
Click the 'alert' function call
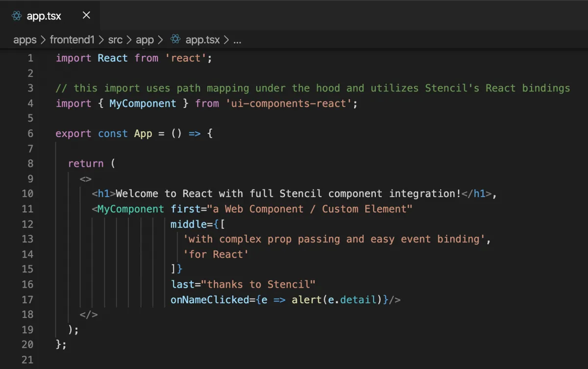(x=307, y=300)
